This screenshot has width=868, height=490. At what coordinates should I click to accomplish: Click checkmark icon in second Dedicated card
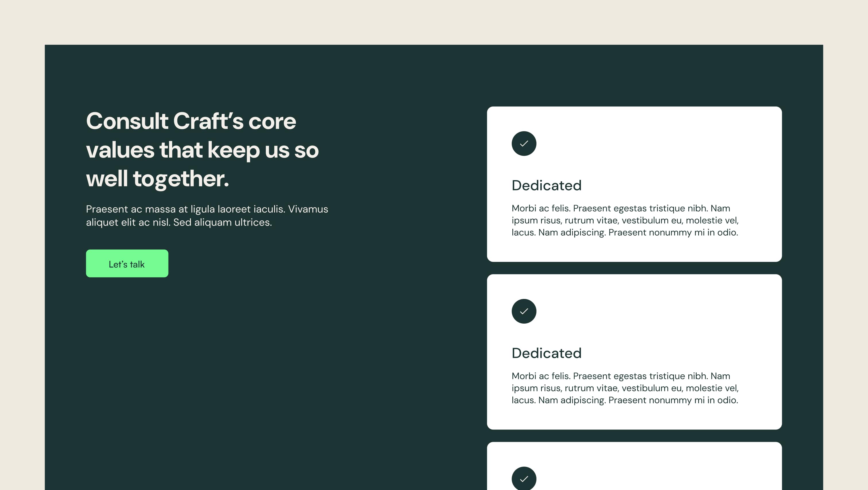point(524,311)
